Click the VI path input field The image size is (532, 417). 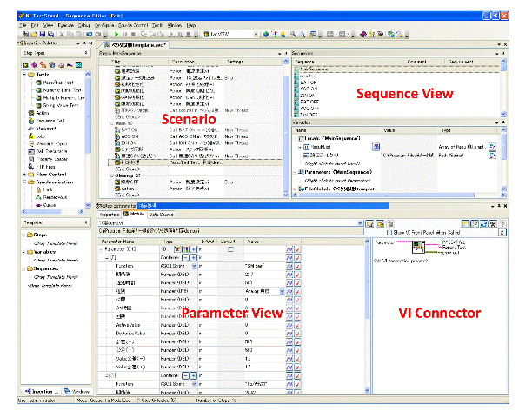(x=230, y=231)
